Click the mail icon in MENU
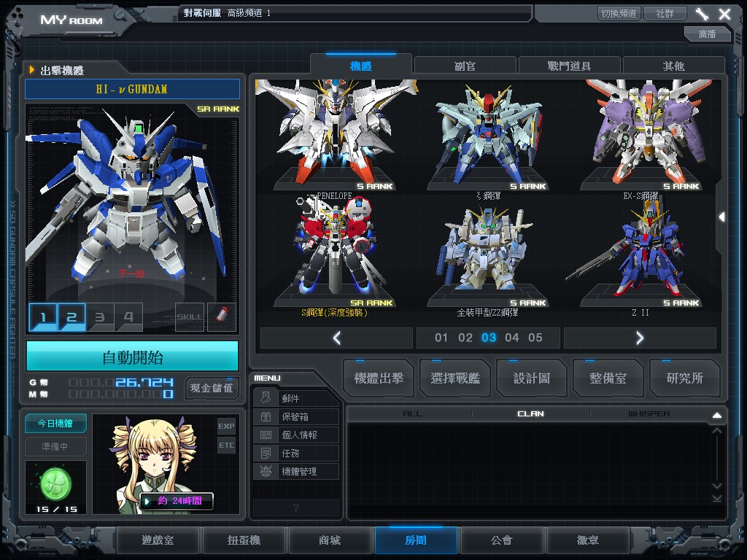The height and width of the screenshot is (560, 747). point(266,398)
